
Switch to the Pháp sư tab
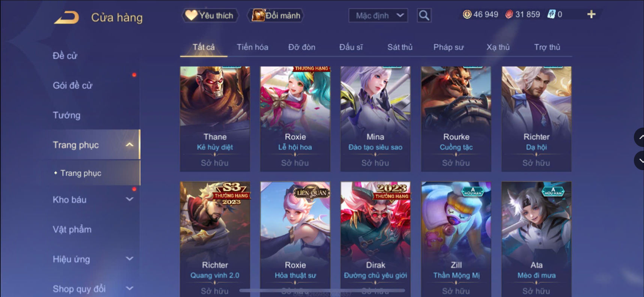448,47
